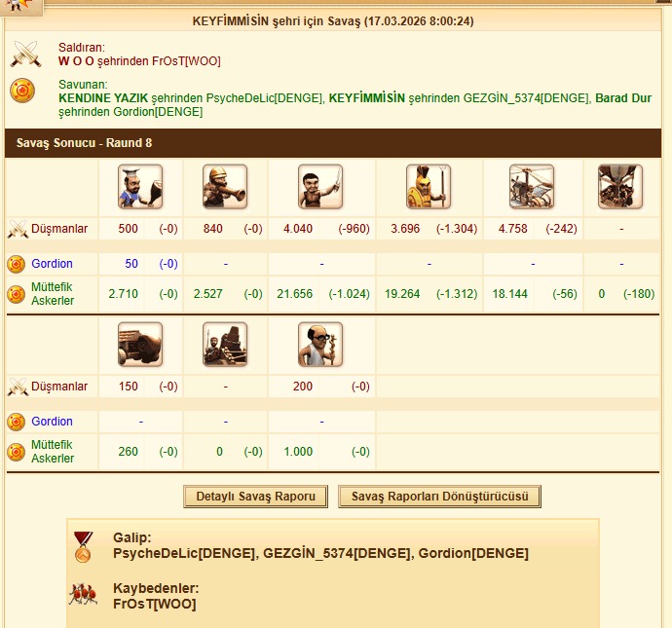672x628 pixels.
Task: Click the swordsman unit icon
Action: coord(320,187)
